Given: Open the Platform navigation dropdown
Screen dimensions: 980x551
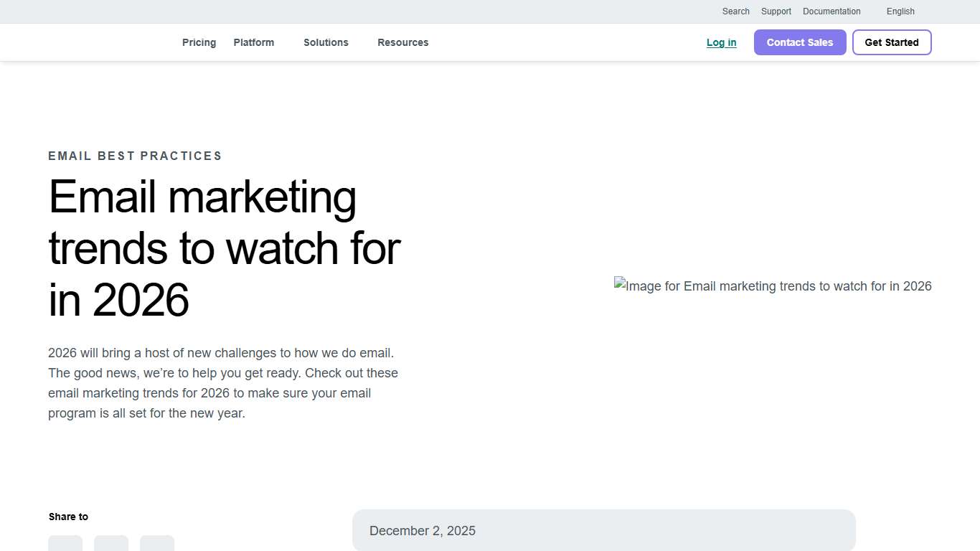Looking at the screenshot, I should 254,42.
